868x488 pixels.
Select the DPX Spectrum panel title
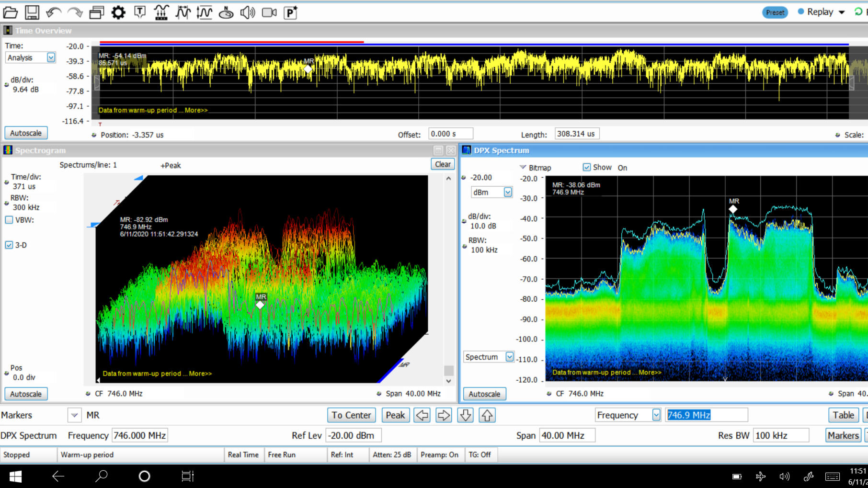click(x=502, y=150)
